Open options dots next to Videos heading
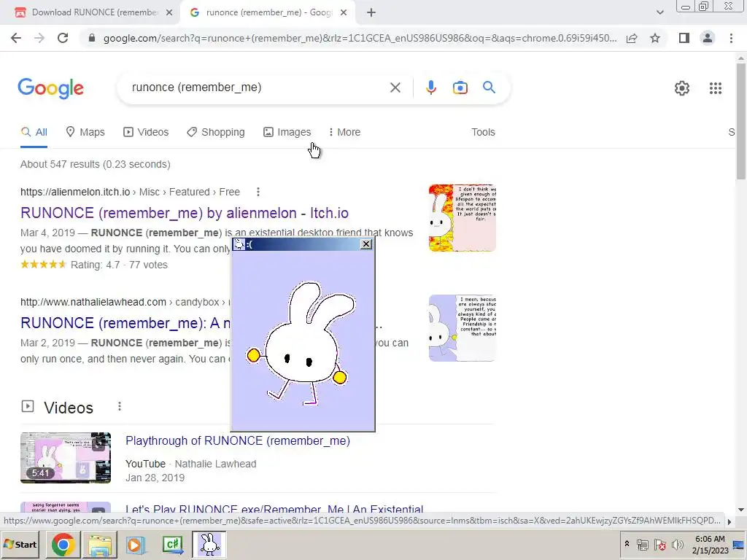Viewport: 747px width, 560px height. tap(120, 406)
